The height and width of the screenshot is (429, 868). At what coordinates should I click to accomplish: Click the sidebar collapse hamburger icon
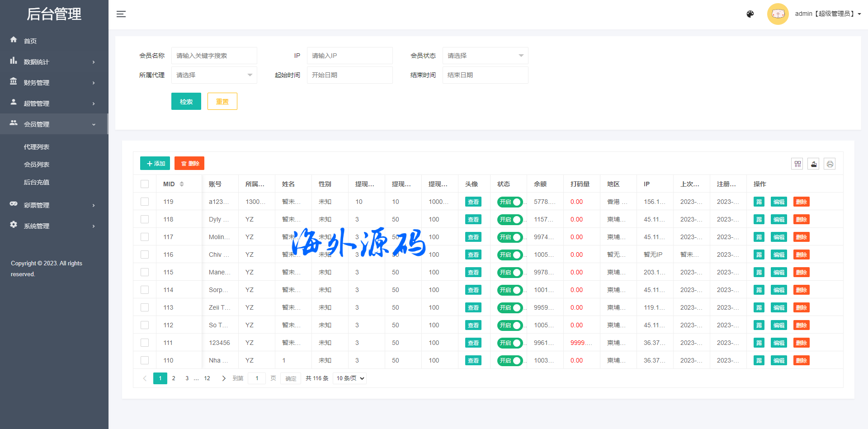pyautogui.click(x=121, y=14)
